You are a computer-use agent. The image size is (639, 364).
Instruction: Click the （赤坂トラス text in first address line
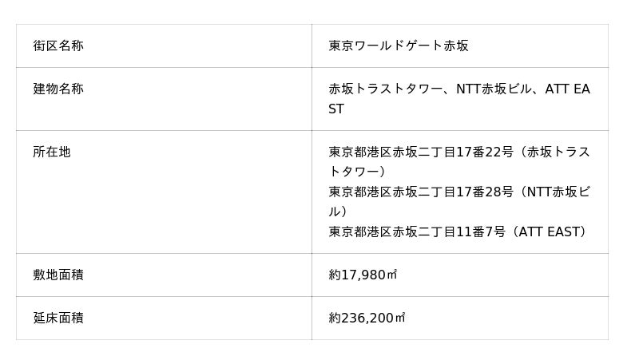[554, 152]
